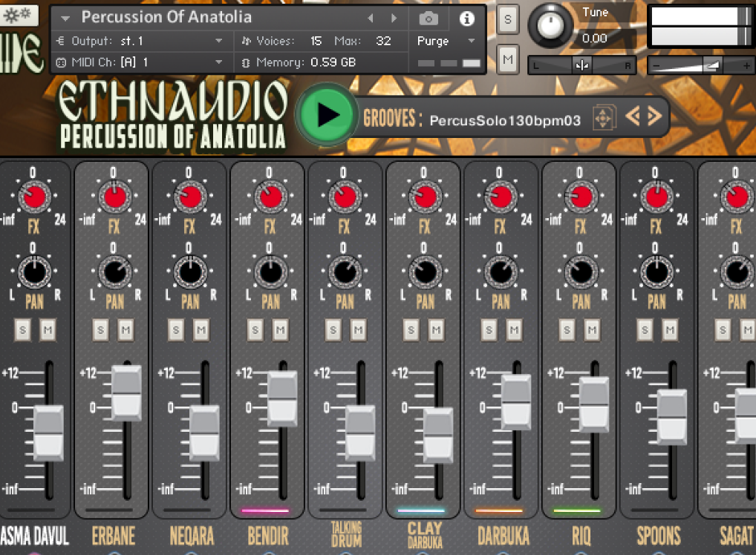Solo the Bendir channel

255,330
